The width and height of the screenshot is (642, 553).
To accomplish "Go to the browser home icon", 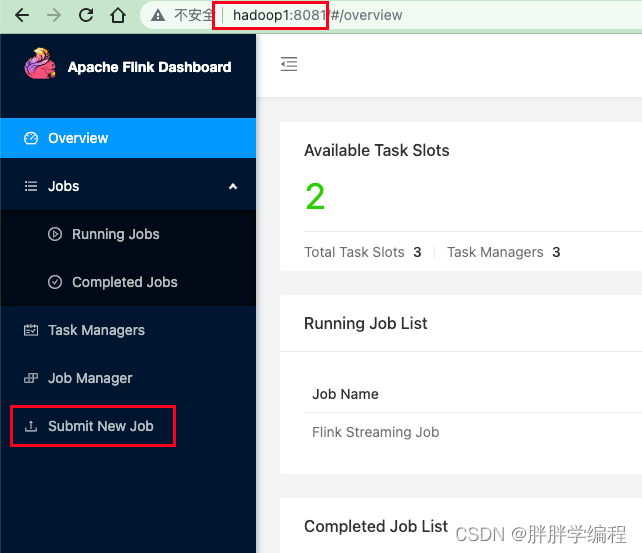I will coord(118,16).
